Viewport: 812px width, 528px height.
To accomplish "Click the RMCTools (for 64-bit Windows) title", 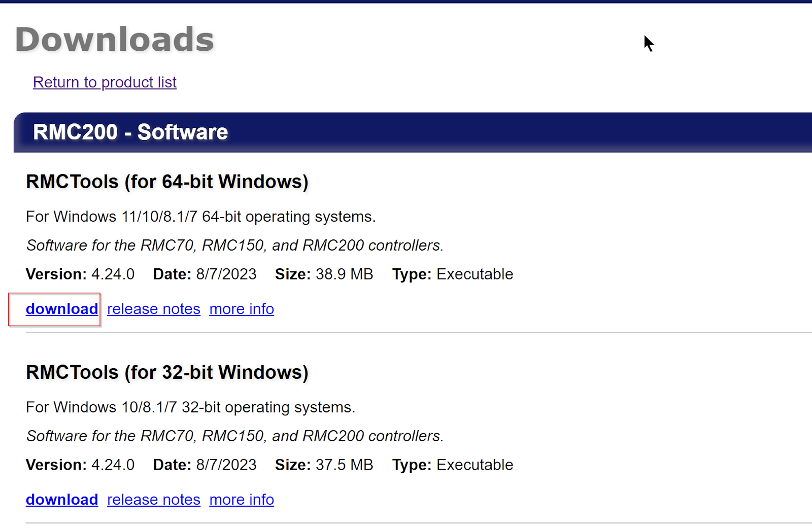I will [167, 182].
